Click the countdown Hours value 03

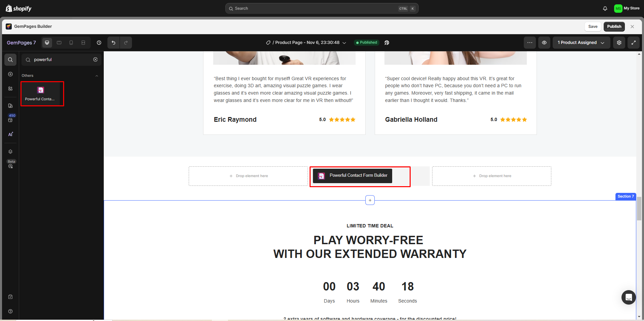353,286
